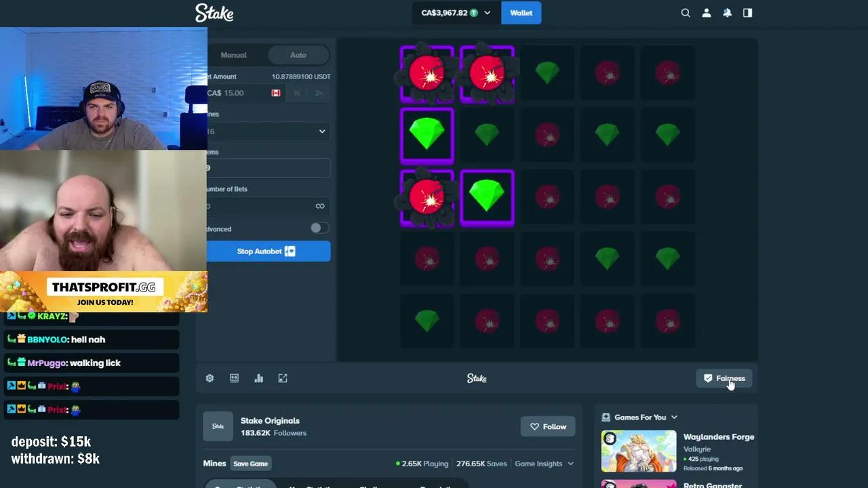Open the search magnifier icon
Viewport: 868px width, 488px height.
click(x=686, y=13)
